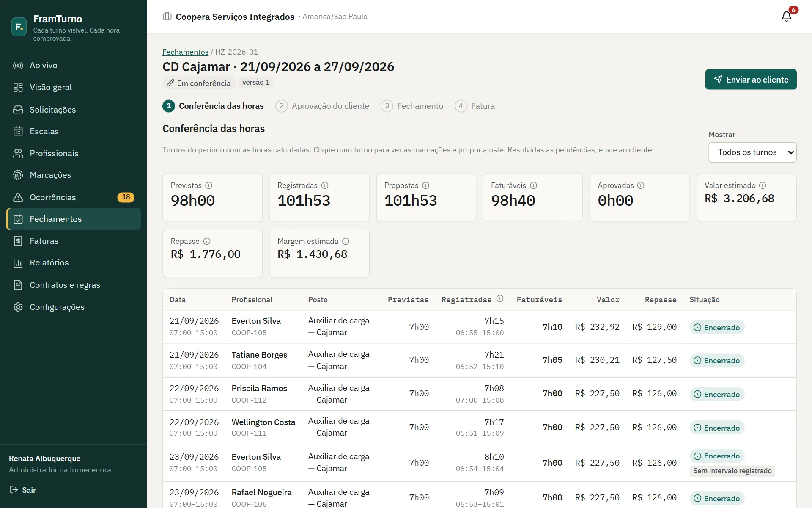Go to Marcações section
Image resolution: width=812 pixels, height=508 pixels.
(74, 175)
